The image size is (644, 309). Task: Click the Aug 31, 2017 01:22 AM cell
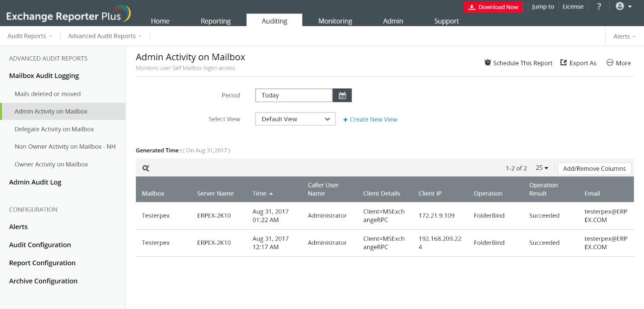271,216
